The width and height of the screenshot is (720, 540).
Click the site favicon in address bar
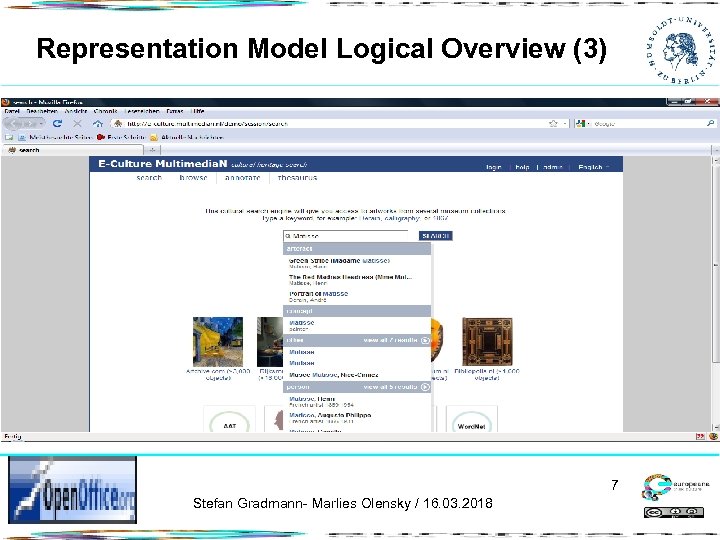click(118, 124)
